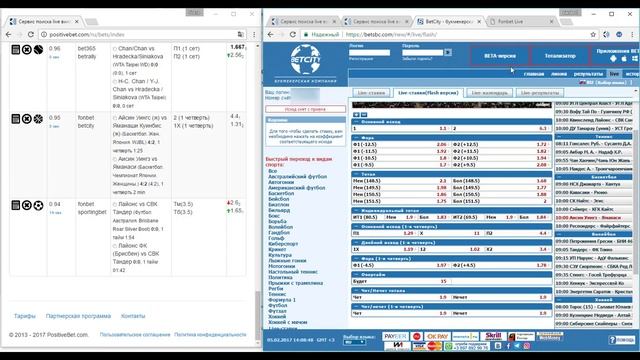Click the soccer ball icon in the sportingbet row
Screen dimensions: 640x360
coord(38,205)
